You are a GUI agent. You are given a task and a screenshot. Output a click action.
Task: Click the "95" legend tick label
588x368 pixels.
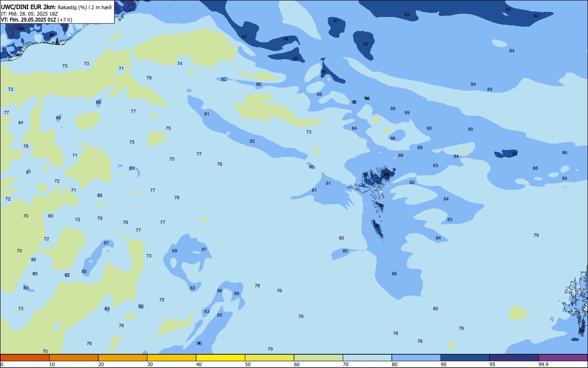click(492, 364)
